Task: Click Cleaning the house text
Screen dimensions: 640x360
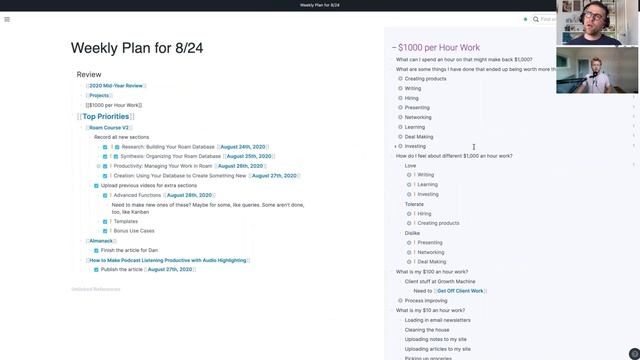Action: (427, 330)
